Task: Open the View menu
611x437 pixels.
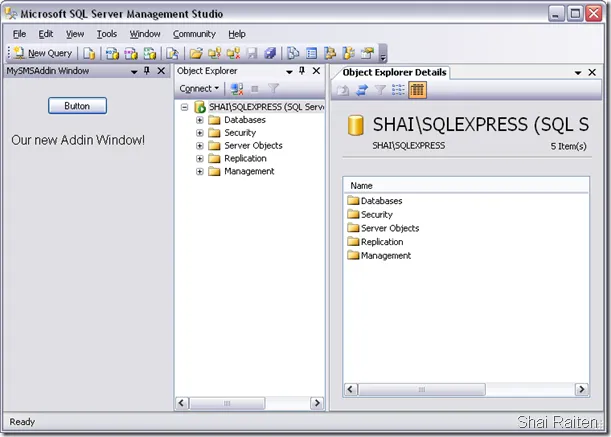Action: pos(75,34)
